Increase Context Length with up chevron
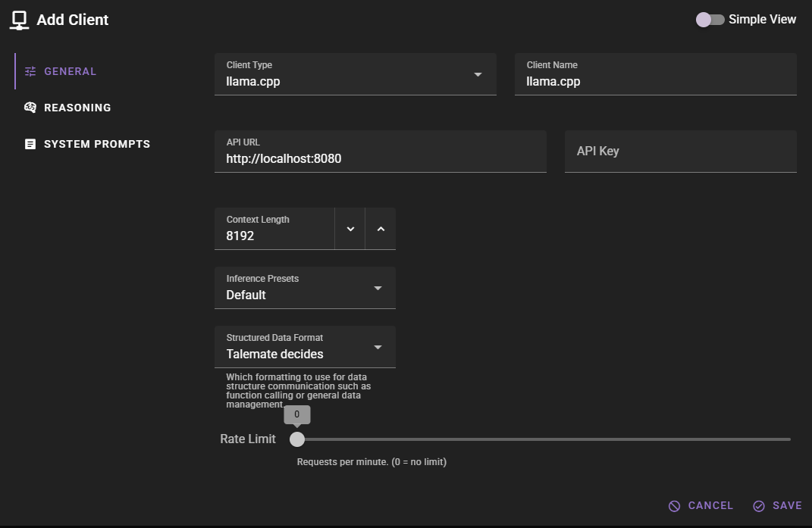Viewport: 812px width, 528px height. [381, 229]
